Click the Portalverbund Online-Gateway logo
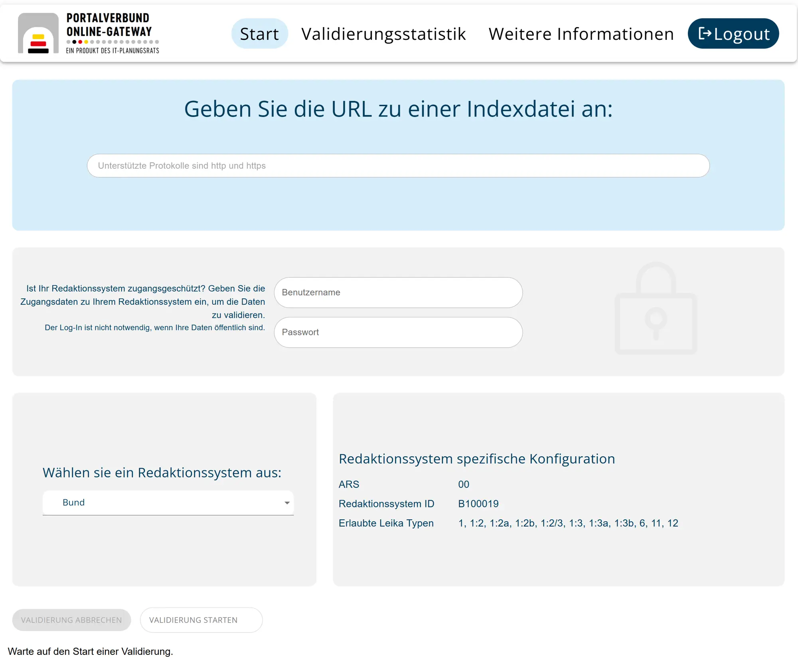The height and width of the screenshot is (672, 798). click(89, 33)
